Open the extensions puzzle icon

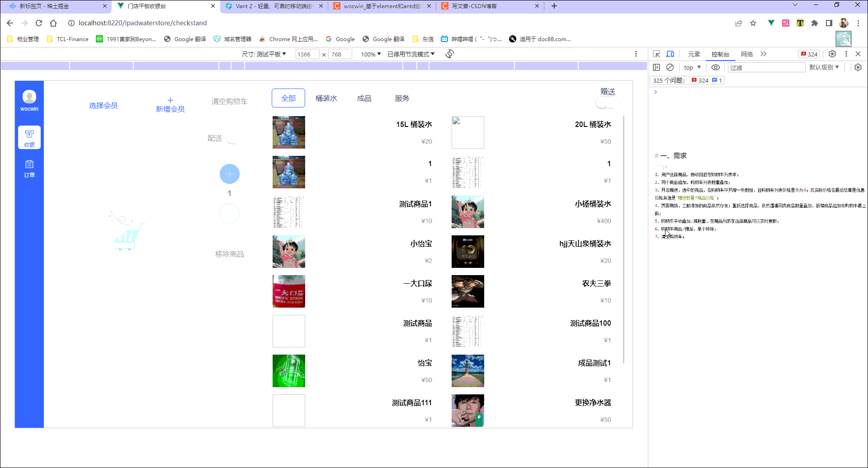pyautogui.click(x=815, y=23)
